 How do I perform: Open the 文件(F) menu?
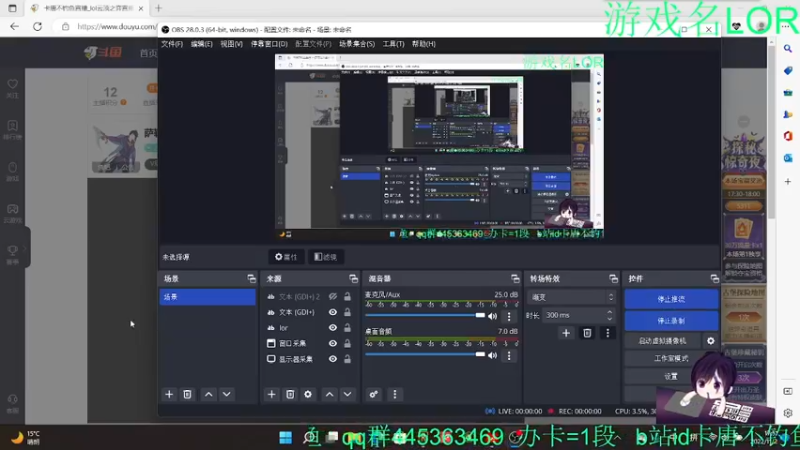(x=172, y=44)
